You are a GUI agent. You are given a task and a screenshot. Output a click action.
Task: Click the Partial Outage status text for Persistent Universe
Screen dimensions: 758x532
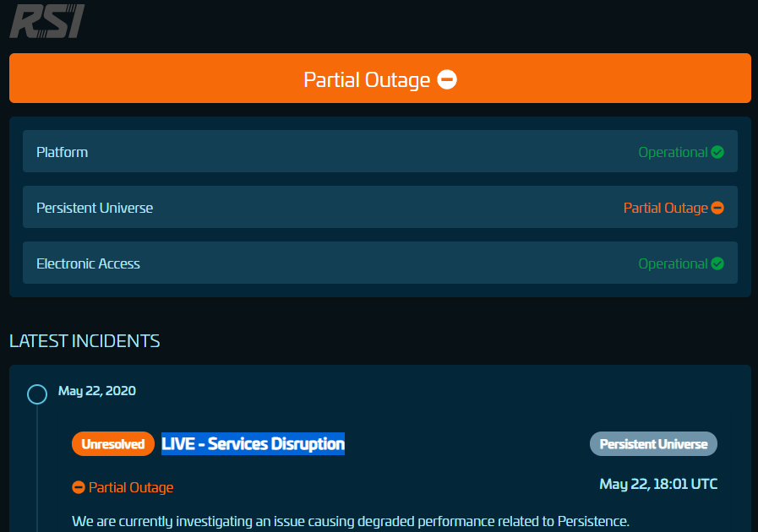[x=666, y=208]
